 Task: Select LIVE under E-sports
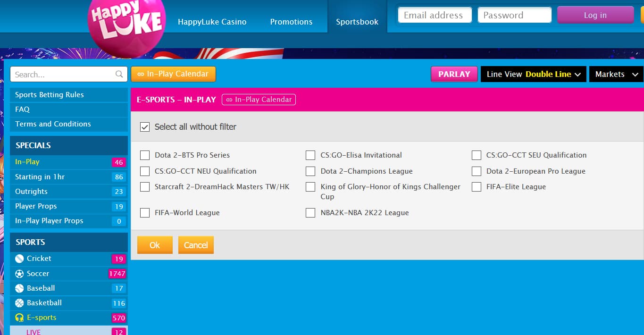(x=69, y=331)
